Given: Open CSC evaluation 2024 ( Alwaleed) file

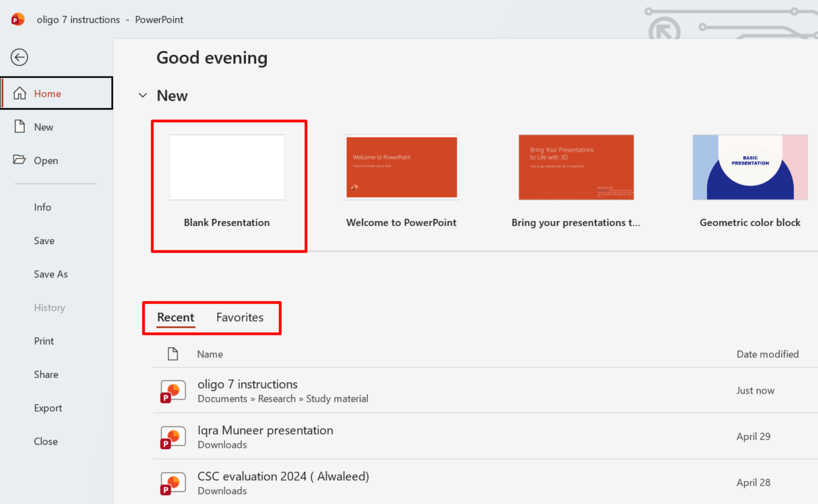Looking at the screenshot, I should 486,482.
